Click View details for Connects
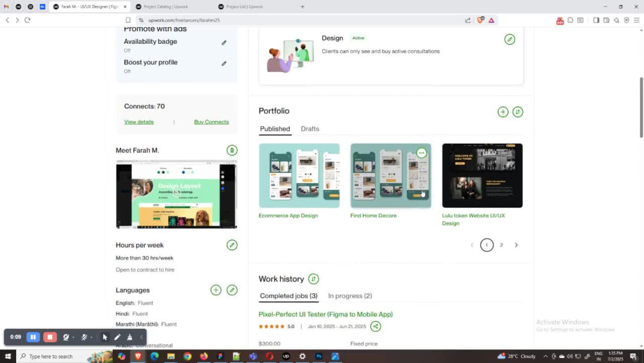The height and width of the screenshot is (363, 644). [139, 122]
